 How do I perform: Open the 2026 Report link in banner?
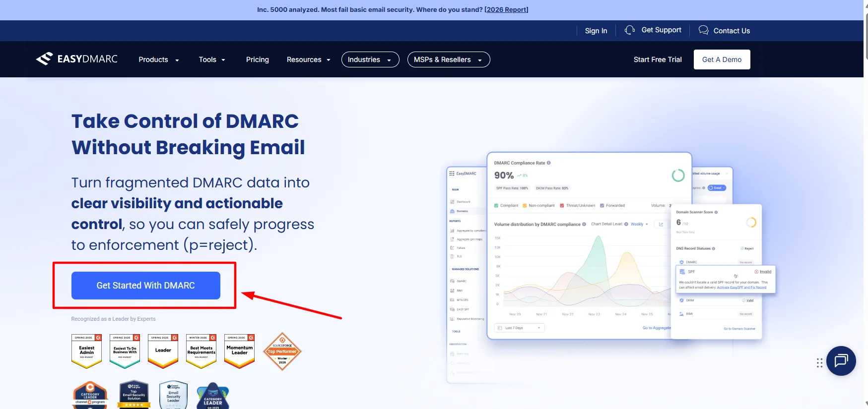[506, 9]
